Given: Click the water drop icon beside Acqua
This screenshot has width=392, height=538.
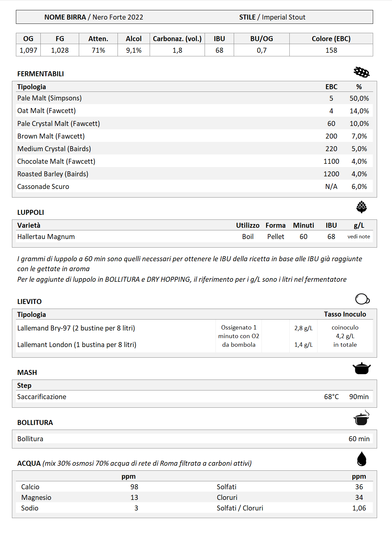Looking at the screenshot, I should (362, 459).
